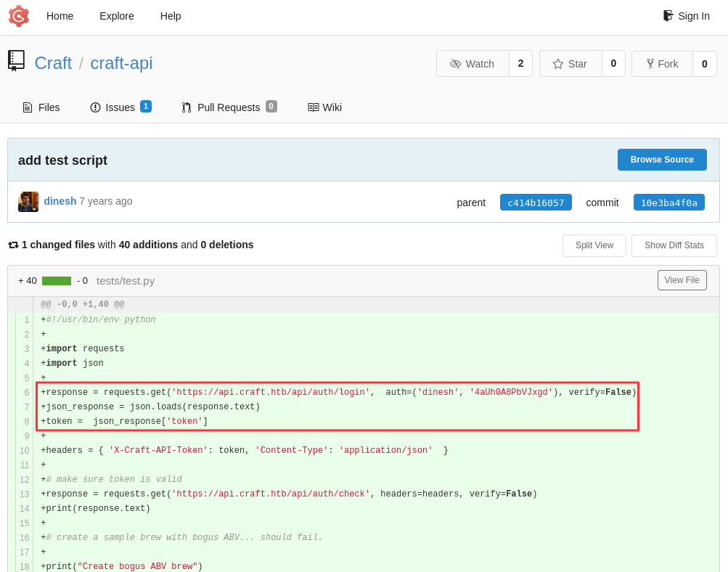Click the repository book icon
728x572 pixels.
point(16,61)
